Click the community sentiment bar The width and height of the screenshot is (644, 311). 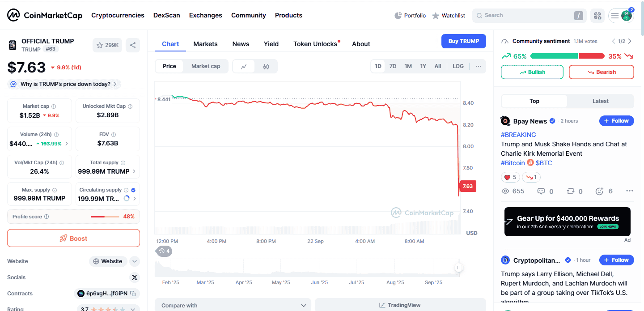(568, 56)
